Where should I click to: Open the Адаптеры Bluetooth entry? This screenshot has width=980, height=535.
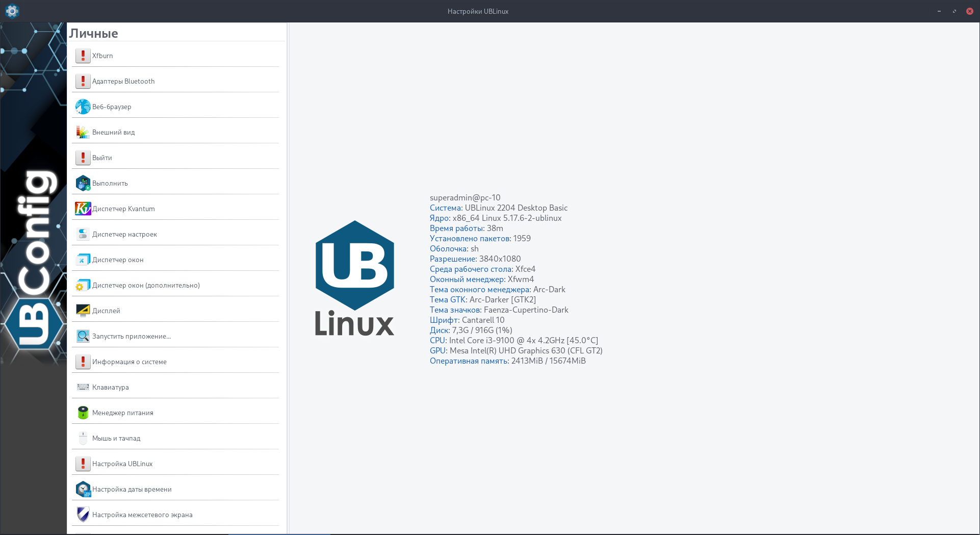point(123,81)
